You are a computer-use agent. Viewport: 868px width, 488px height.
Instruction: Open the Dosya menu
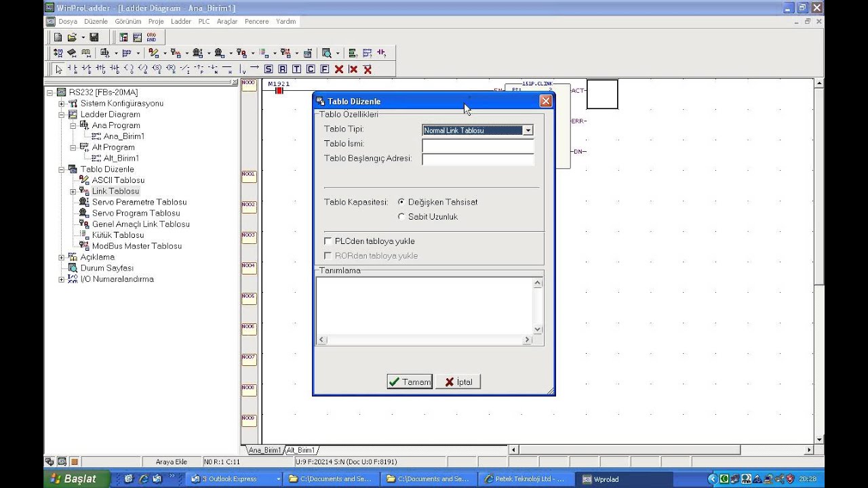click(68, 22)
